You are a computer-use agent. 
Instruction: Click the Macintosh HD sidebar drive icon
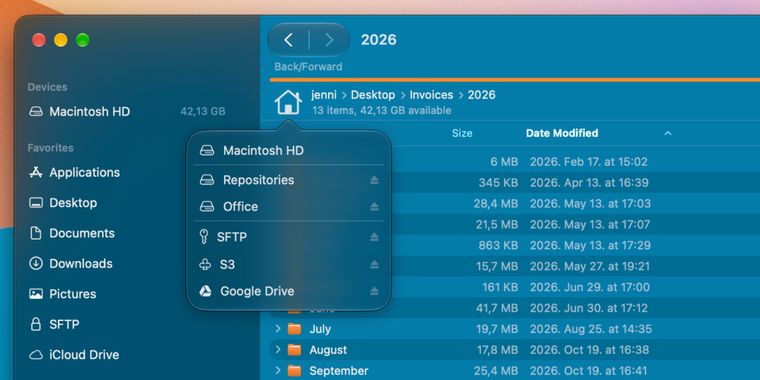[36, 111]
